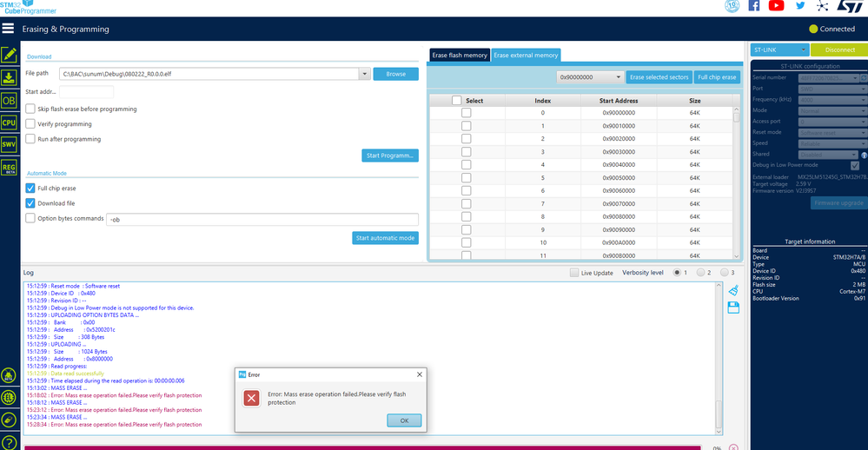Set verbosity level to 1
The image size is (868, 450).
677,272
